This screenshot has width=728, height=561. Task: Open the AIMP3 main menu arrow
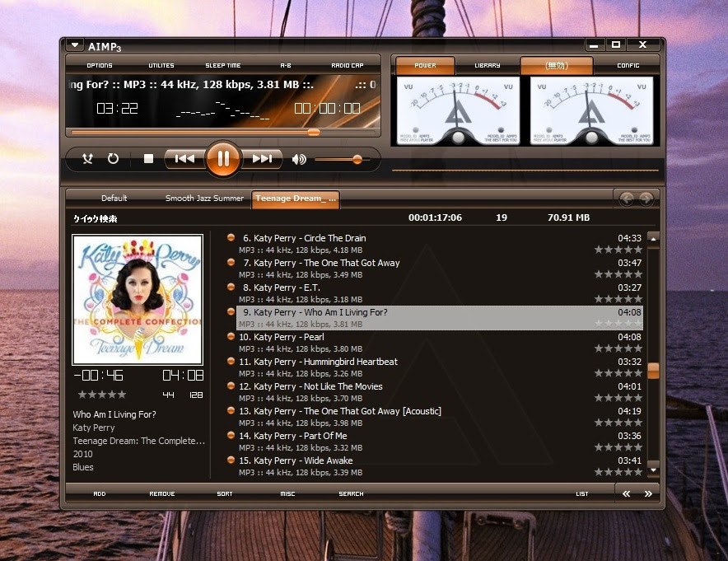75,45
